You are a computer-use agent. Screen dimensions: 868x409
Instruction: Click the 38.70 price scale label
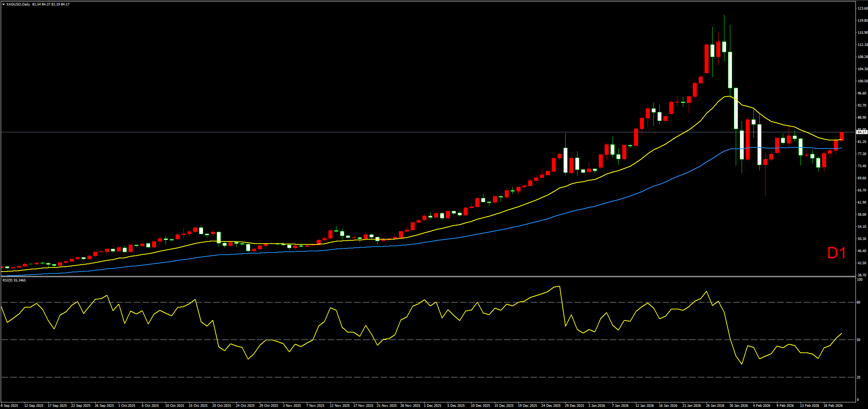(x=862, y=275)
